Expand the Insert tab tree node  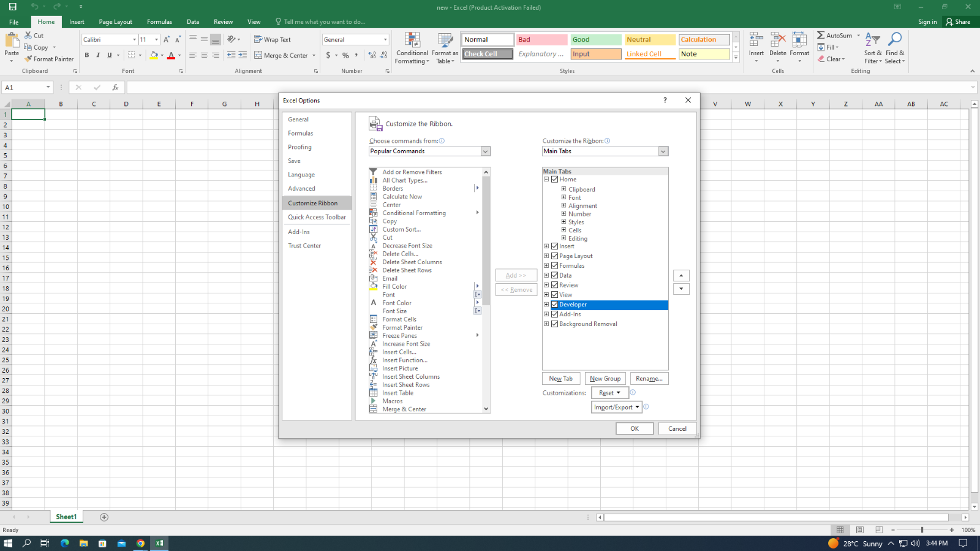click(x=546, y=246)
